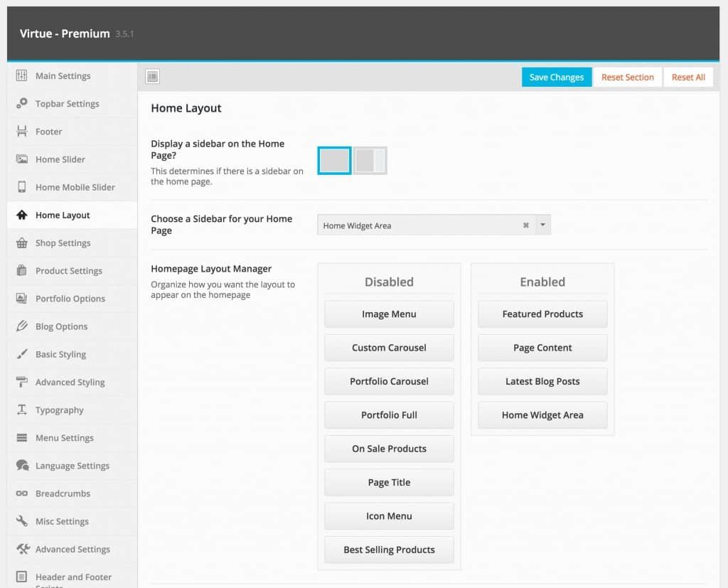This screenshot has width=728, height=588.
Task: Click the Topbar Settings gears icon
Action: coord(21,103)
